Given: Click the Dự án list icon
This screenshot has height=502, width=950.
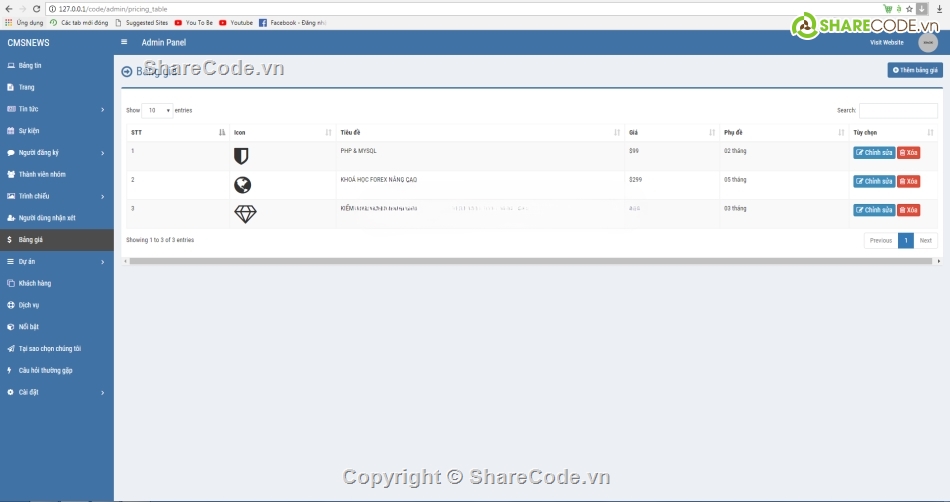Looking at the screenshot, I should click(x=10, y=262).
